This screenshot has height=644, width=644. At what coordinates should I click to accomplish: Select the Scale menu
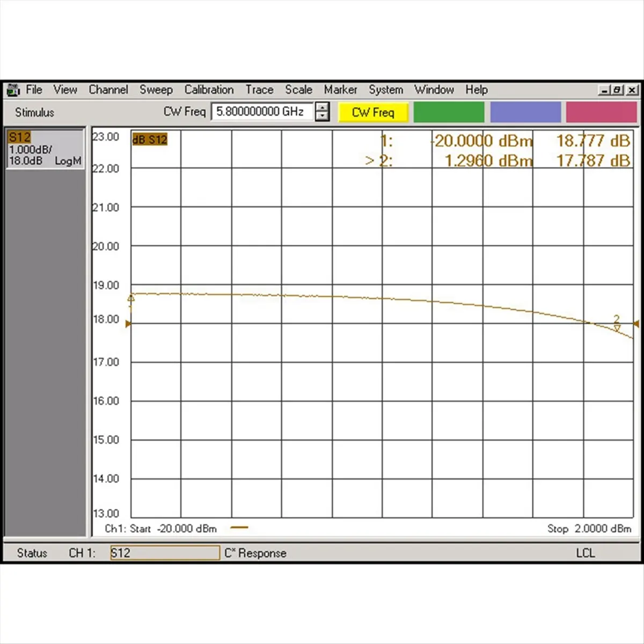pyautogui.click(x=298, y=90)
